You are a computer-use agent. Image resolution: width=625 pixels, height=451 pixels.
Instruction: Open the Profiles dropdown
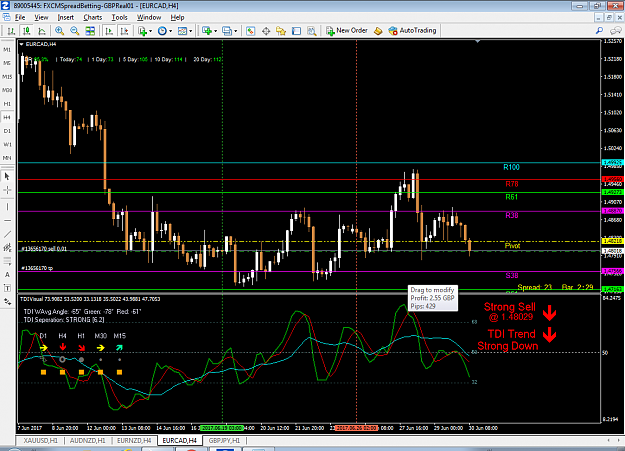[229, 31]
